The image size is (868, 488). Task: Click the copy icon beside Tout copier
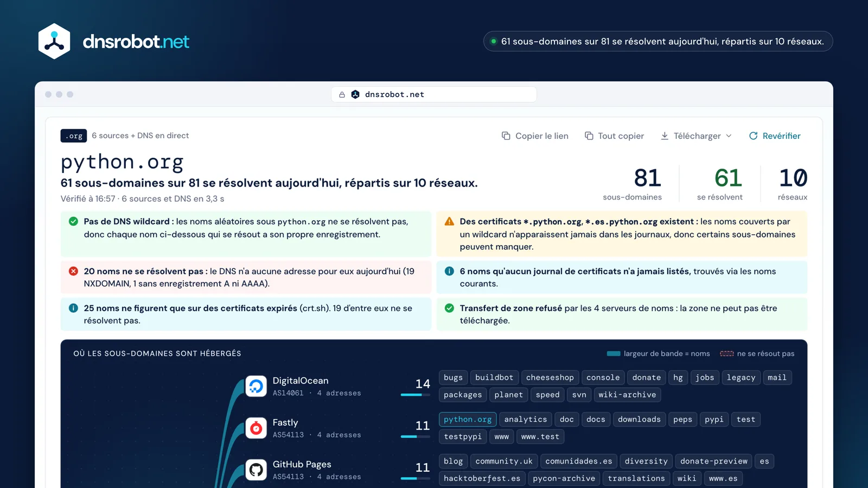tap(589, 136)
